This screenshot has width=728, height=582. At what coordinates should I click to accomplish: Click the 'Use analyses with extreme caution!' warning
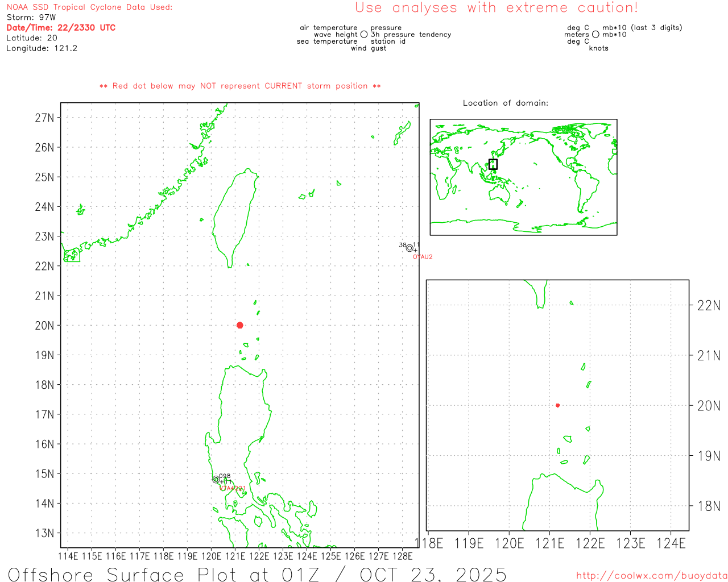pos(496,8)
